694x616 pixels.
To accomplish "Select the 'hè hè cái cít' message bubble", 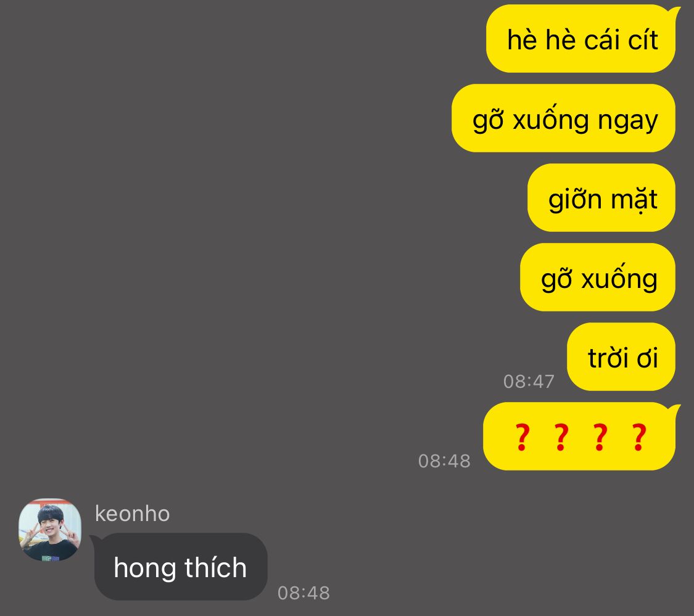I will (x=582, y=39).
